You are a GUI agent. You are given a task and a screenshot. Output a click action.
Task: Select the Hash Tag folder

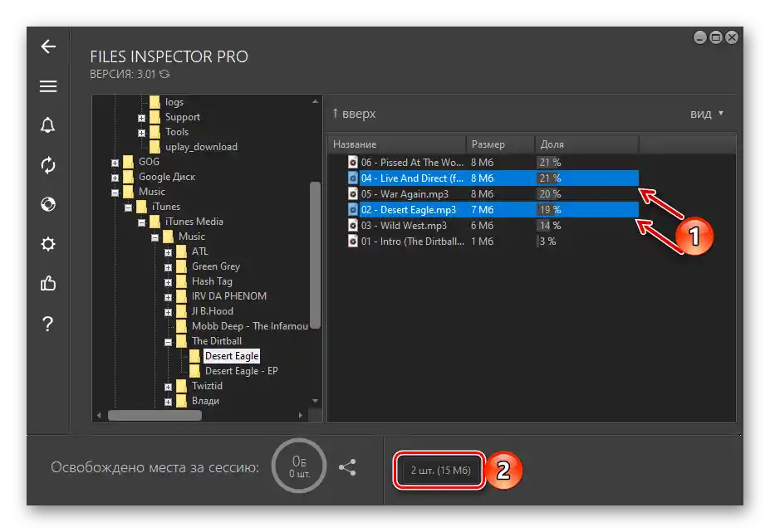[212, 281]
